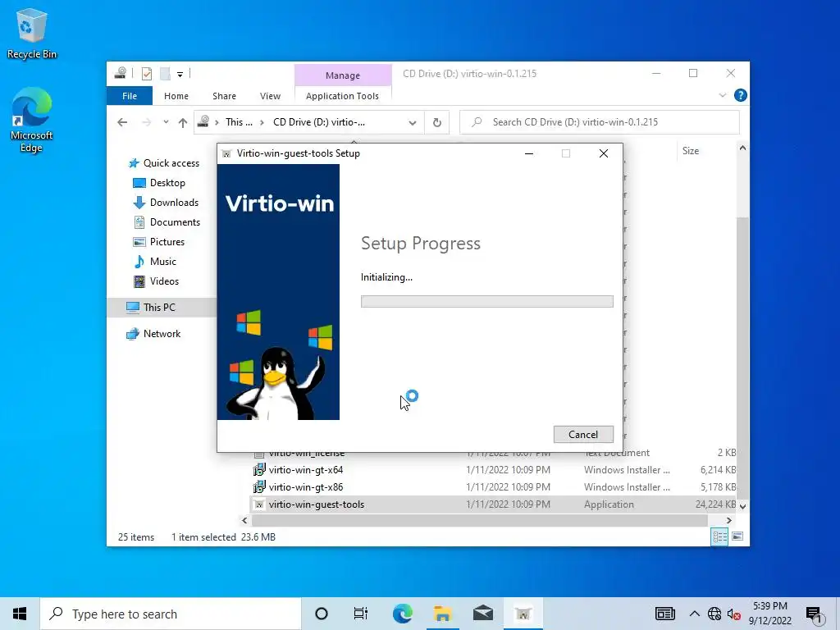Click 'This ...' in the address breadcrumb
The width and height of the screenshot is (840, 630).
coord(239,122)
